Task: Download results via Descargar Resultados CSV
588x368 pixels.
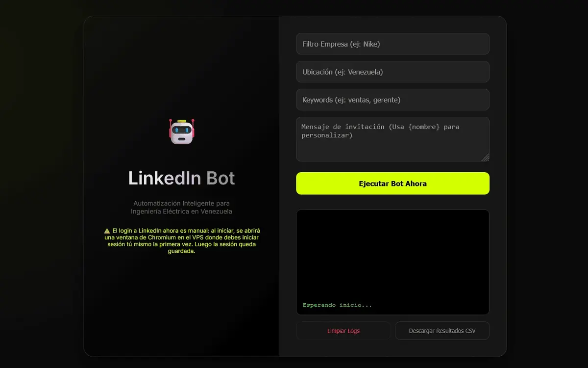Action: point(442,331)
